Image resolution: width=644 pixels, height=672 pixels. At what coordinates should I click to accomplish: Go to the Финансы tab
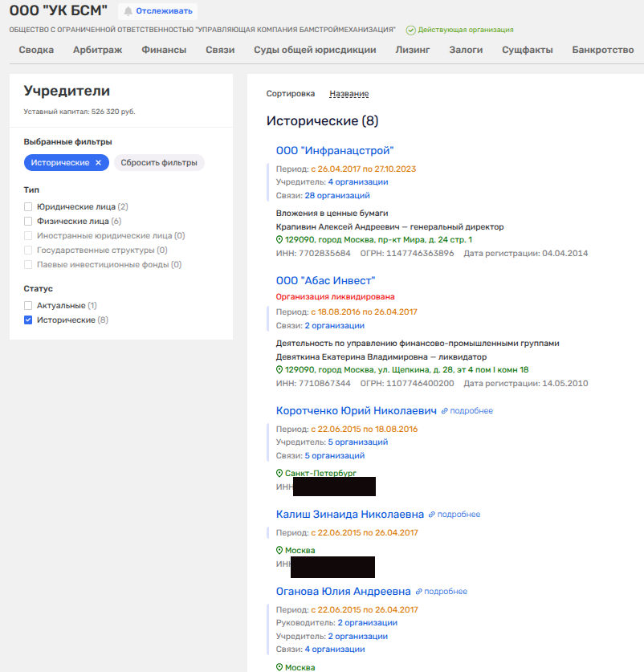point(164,50)
